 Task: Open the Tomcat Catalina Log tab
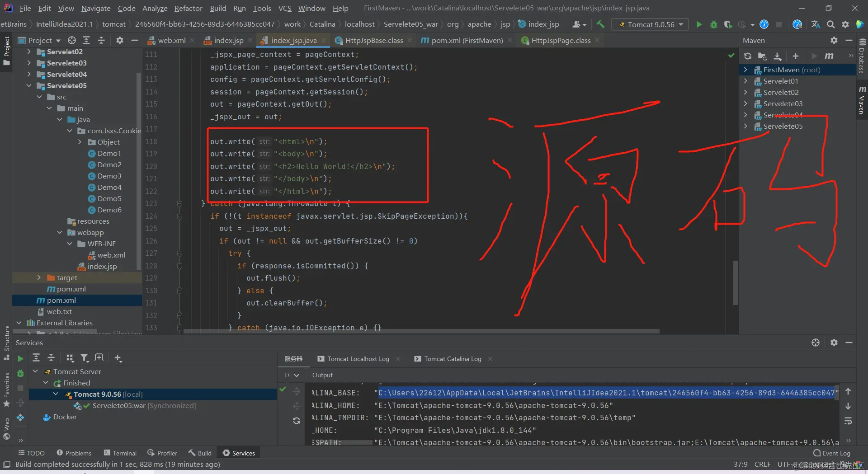pos(453,359)
